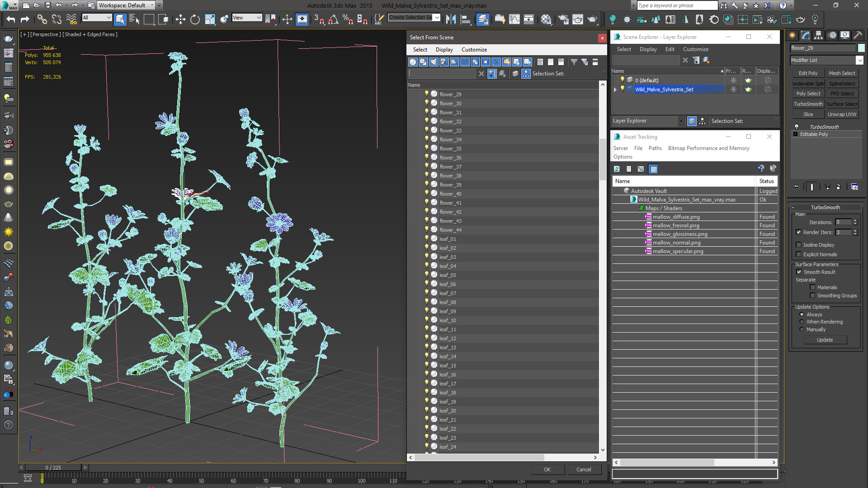Open the reference coordinate View dropdown
The height and width of the screenshot is (488, 868).
pos(247,18)
